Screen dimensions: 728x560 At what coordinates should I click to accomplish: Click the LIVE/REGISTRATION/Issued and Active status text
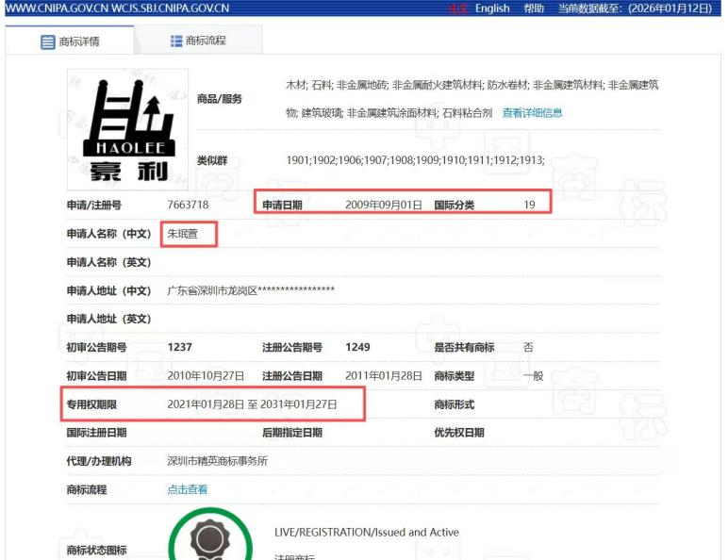pos(366,532)
